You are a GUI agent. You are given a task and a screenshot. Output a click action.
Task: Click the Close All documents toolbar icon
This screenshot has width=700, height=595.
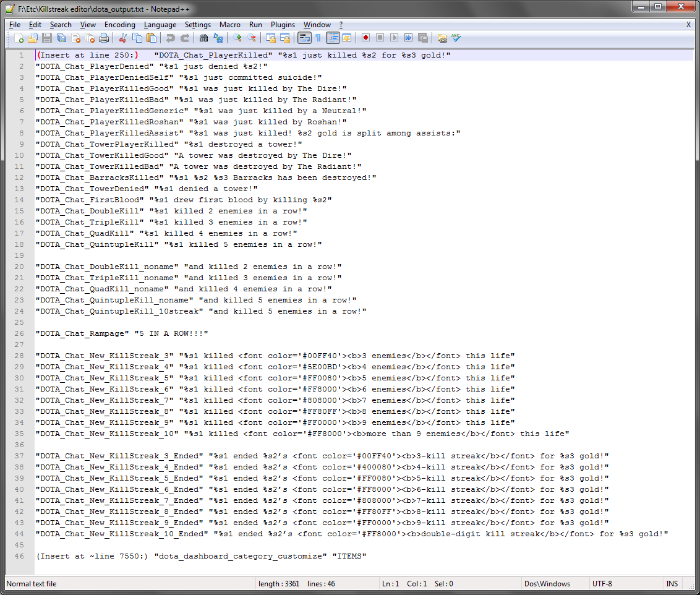[x=90, y=38]
